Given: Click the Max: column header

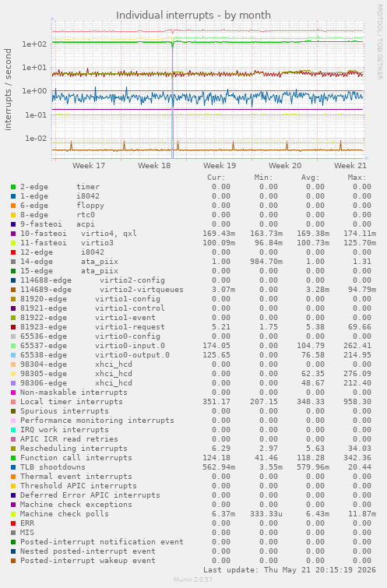Looking at the screenshot, I should (357, 178).
